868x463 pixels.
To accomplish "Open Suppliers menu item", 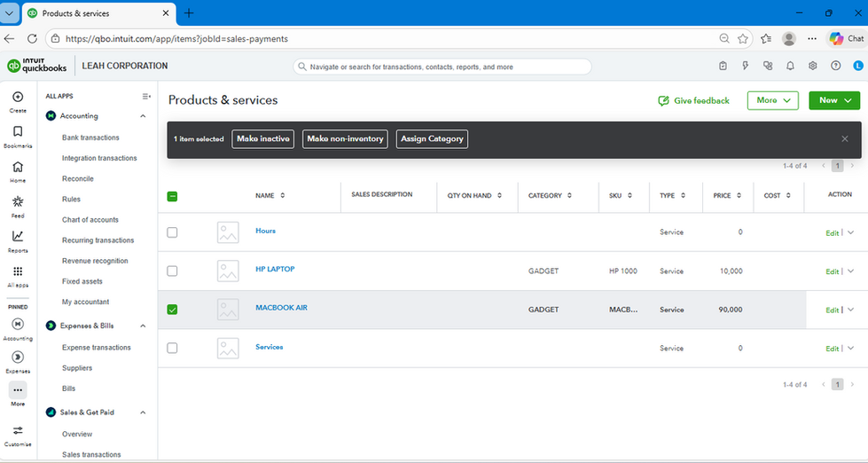I will pos(77,368).
